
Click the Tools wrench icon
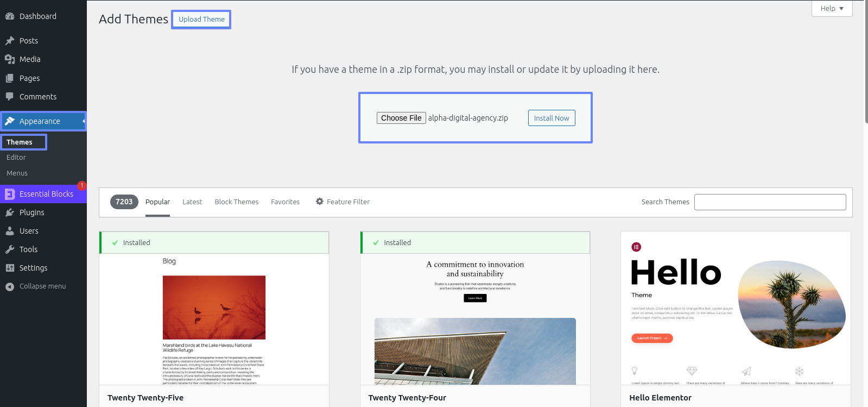pos(10,249)
